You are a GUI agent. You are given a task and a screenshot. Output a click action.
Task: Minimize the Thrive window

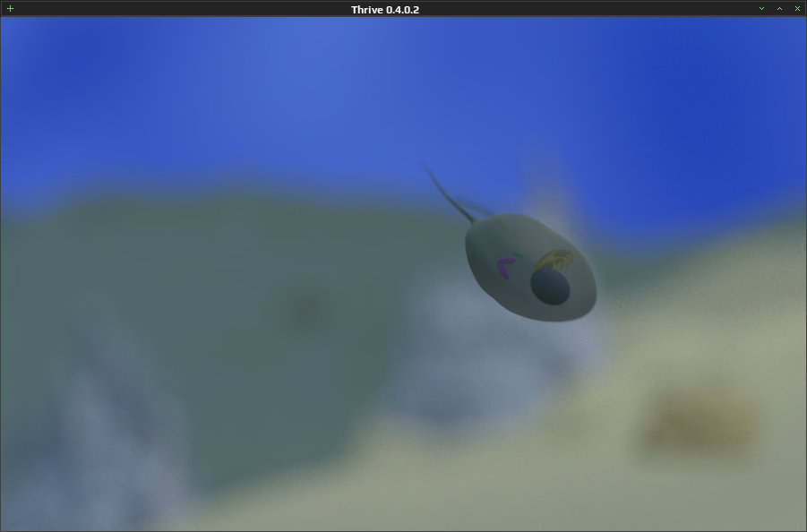761,9
